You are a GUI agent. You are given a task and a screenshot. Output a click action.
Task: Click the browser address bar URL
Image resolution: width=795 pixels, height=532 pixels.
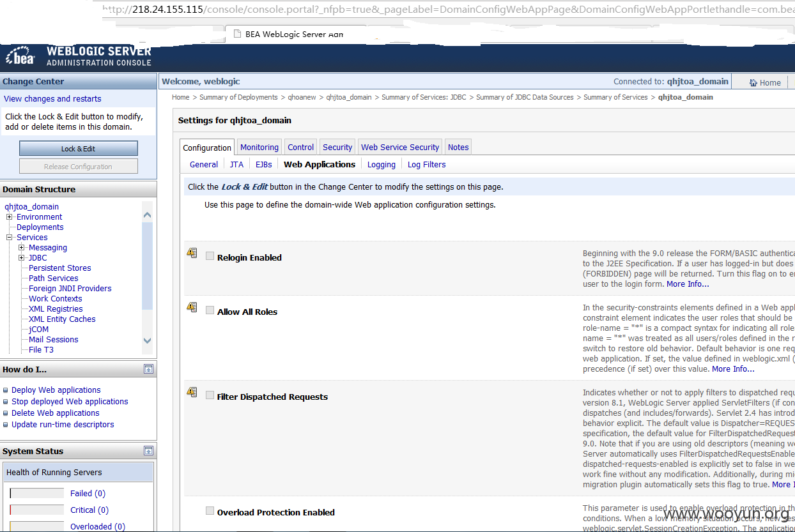coord(447,10)
